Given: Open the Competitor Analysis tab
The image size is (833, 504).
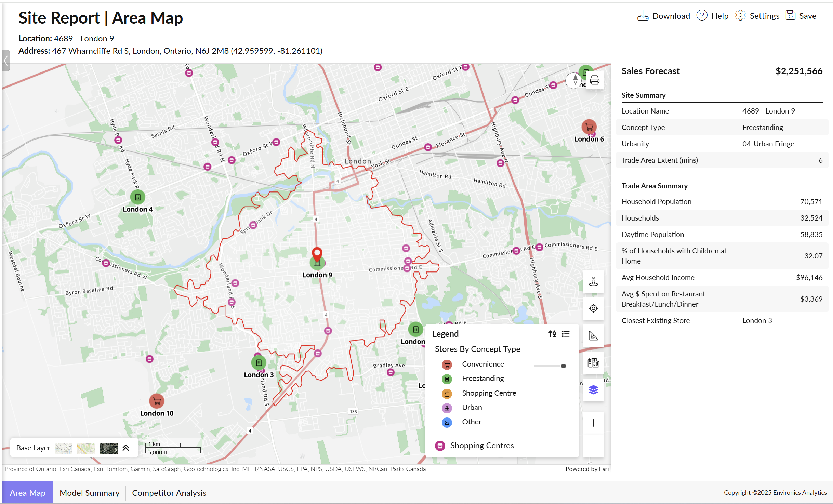Looking at the screenshot, I should [x=169, y=493].
